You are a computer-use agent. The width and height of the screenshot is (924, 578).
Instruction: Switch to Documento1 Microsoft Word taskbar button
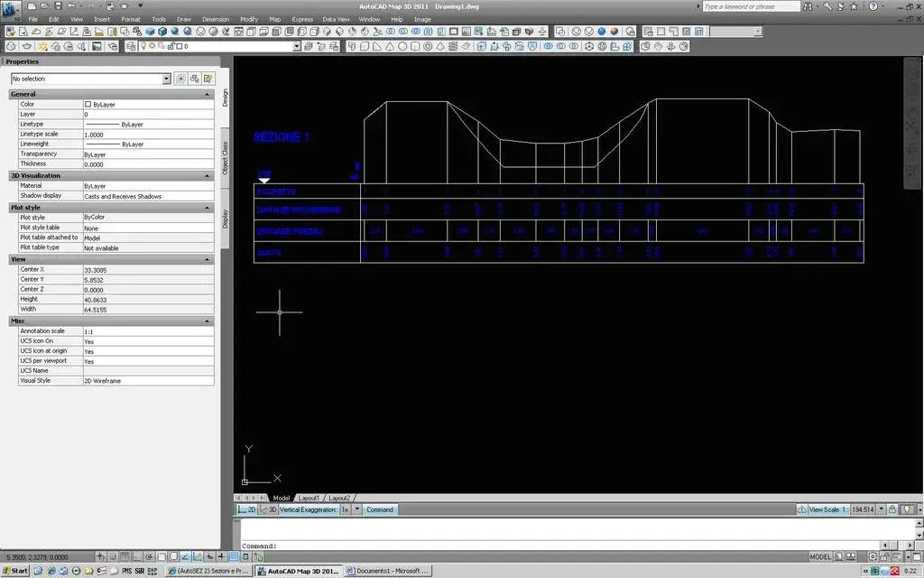click(388, 571)
